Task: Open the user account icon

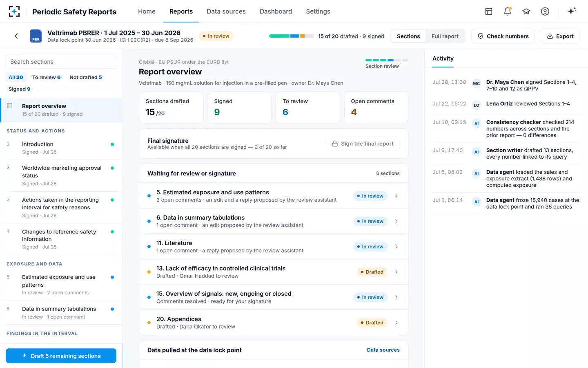Action: [545, 11]
